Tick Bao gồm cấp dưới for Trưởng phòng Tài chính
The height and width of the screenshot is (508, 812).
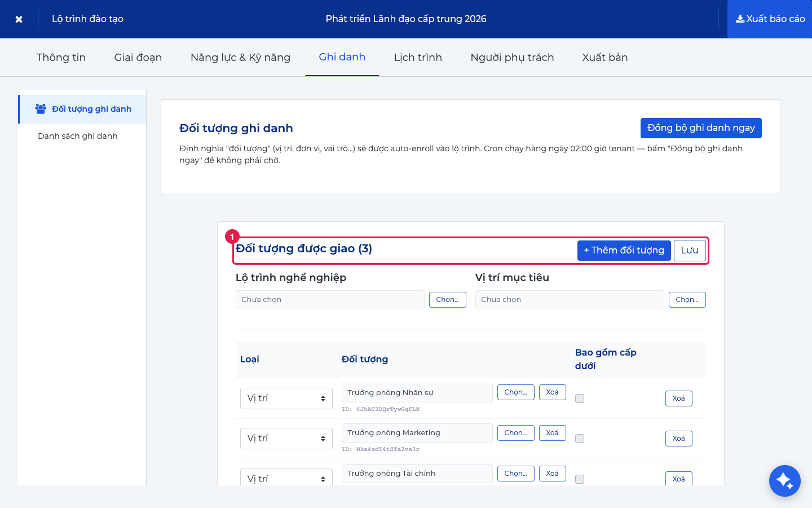580,479
